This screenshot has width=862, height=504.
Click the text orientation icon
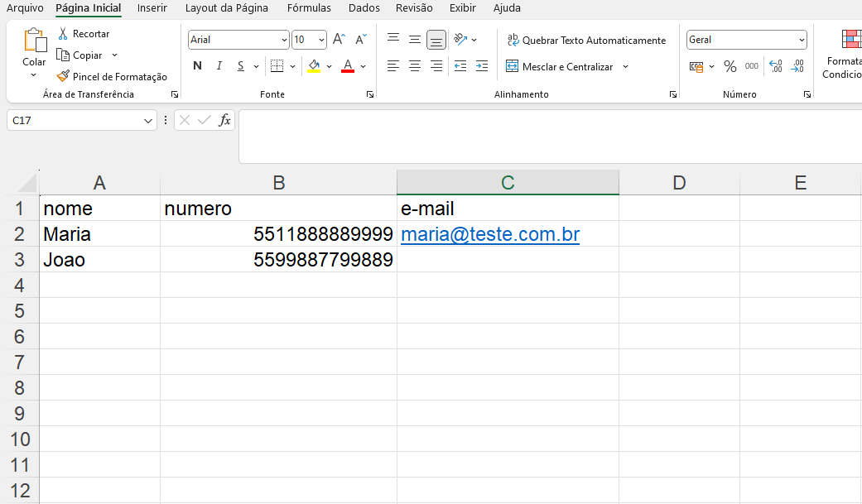point(460,39)
